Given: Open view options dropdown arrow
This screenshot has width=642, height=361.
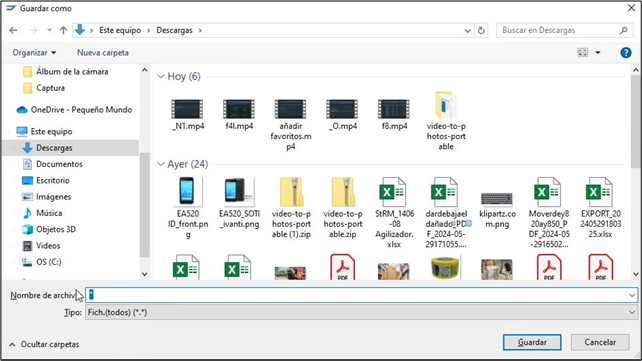Looking at the screenshot, I should 598,52.
